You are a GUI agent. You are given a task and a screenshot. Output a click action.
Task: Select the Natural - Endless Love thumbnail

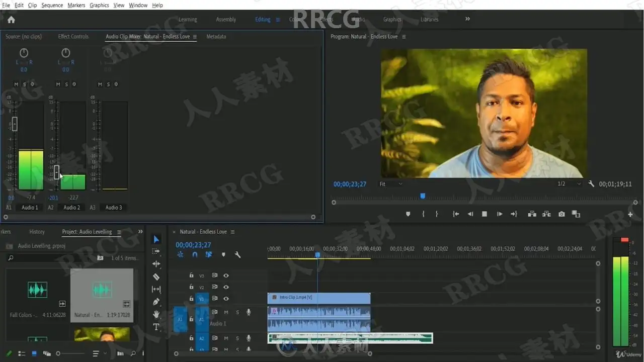click(x=102, y=290)
